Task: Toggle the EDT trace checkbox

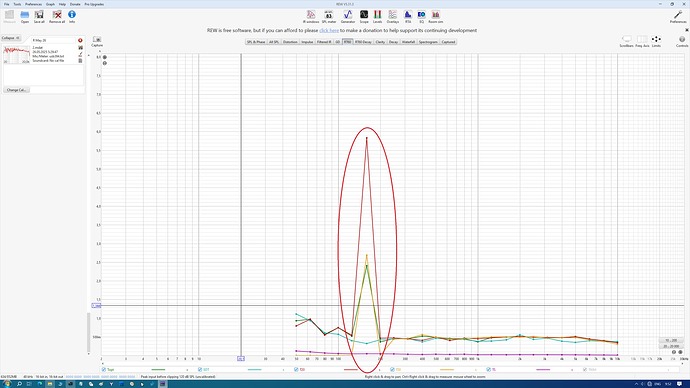Action: point(200,370)
